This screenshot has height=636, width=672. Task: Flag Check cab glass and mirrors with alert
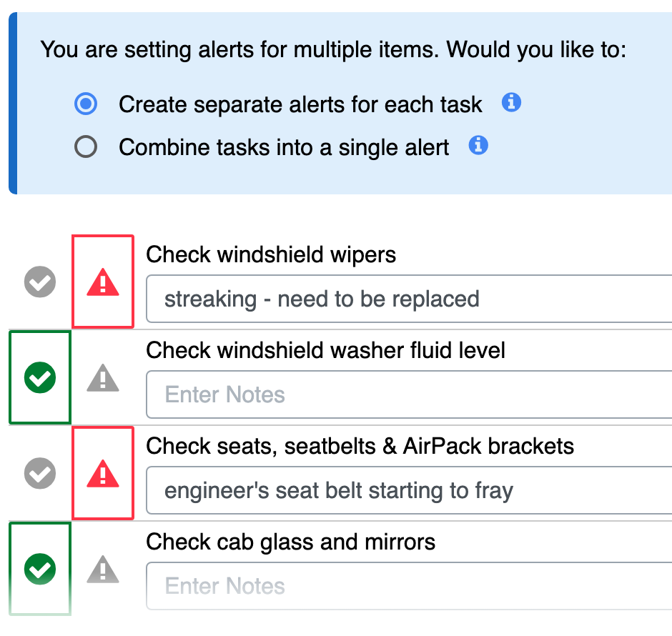[x=103, y=569]
